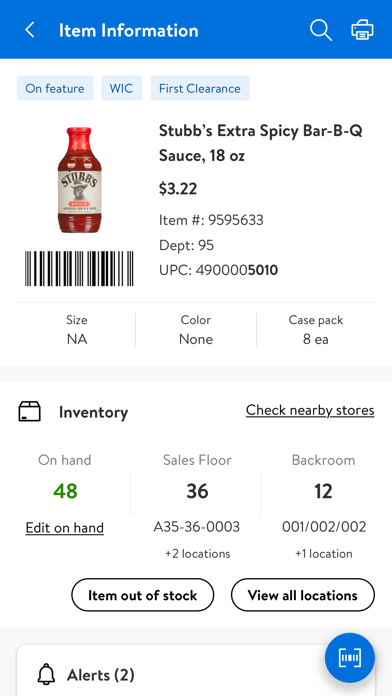Open Check nearby stores link

310,410
